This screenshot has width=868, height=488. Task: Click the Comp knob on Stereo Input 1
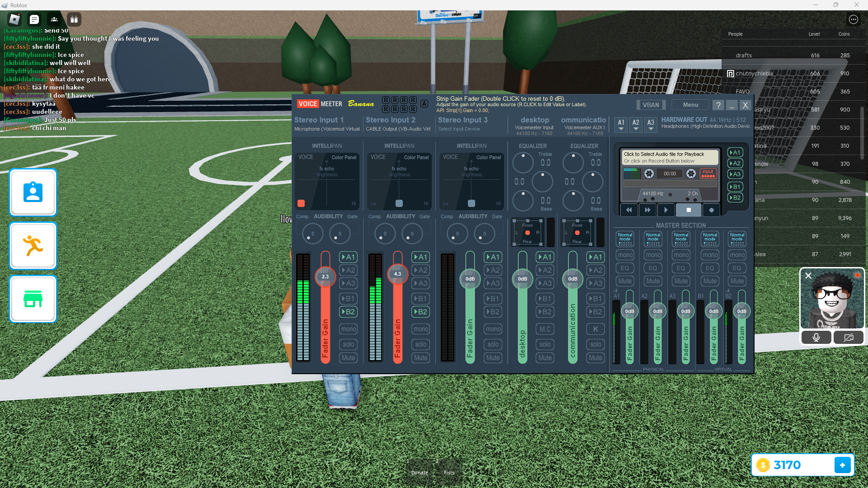[312, 233]
